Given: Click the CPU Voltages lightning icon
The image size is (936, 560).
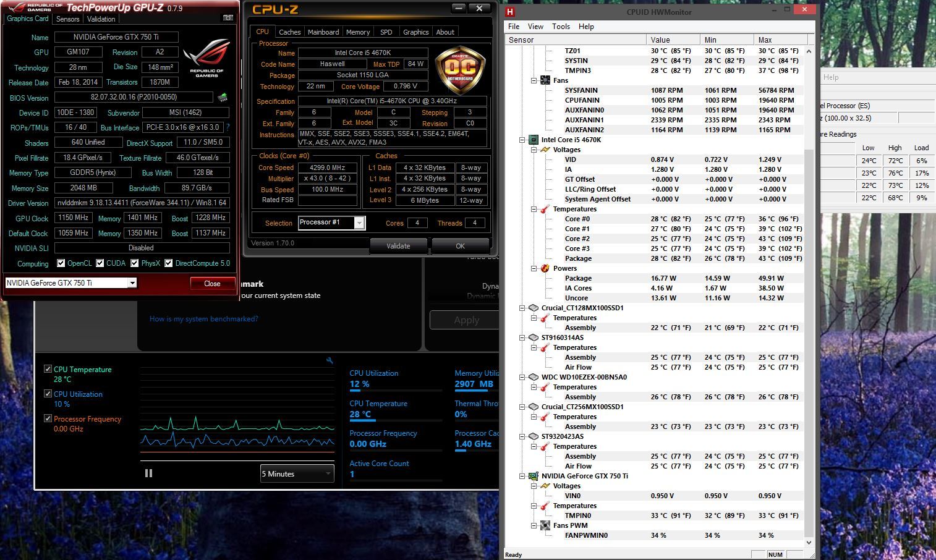Looking at the screenshot, I should tap(545, 150).
